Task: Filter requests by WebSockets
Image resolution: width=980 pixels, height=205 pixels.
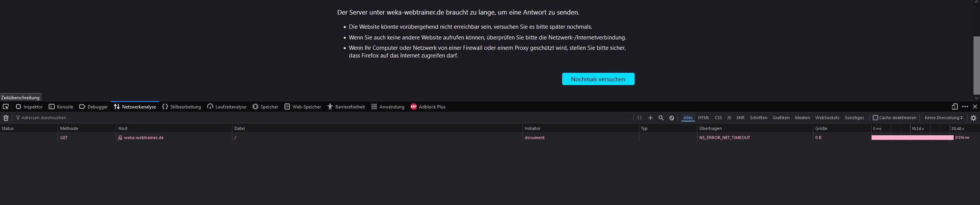Action: 827,118
